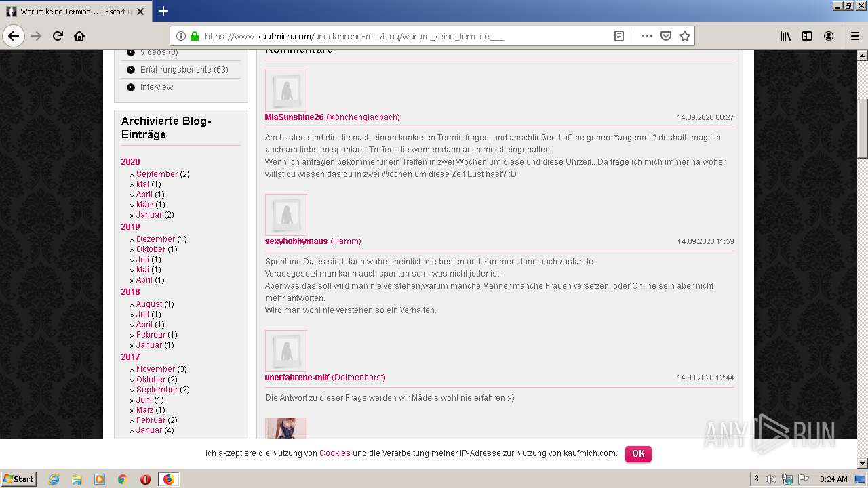The width and height of the screenshot is (868, 488).
Task: Open November 2017 blog archive
Action: tap(155, 369)
